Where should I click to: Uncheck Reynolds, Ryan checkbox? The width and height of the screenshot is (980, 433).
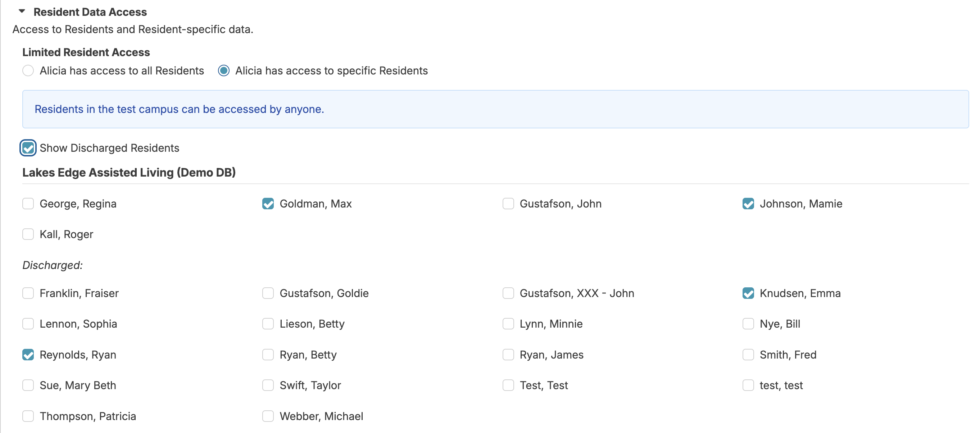[x=28, y=355]
